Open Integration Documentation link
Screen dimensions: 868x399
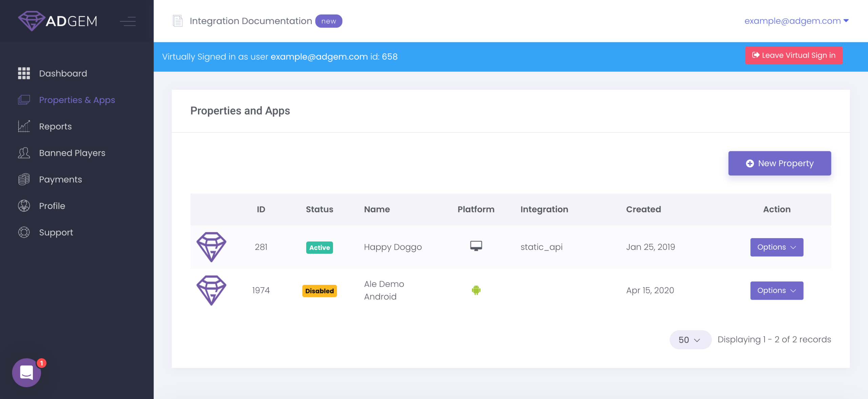[251, 21]
